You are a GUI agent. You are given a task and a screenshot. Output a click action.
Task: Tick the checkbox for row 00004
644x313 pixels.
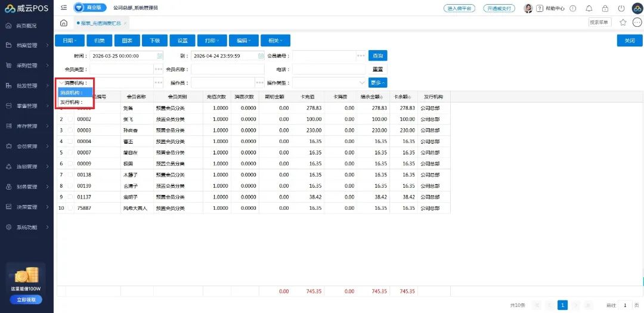[x=70, y=141]
